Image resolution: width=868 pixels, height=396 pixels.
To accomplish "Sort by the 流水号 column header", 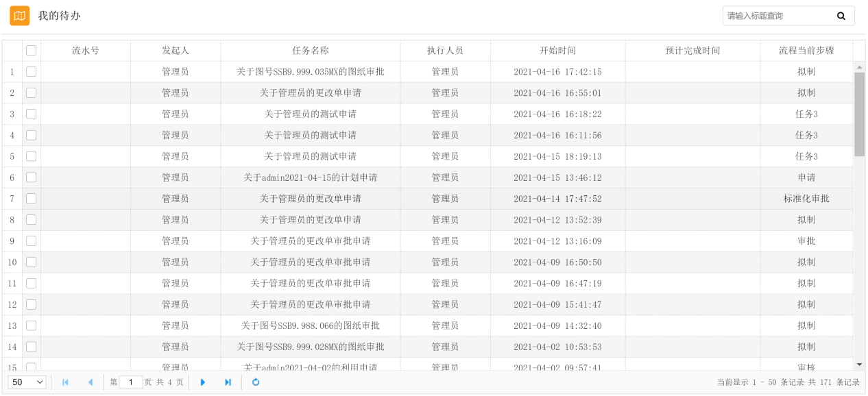I will (86, 51).
